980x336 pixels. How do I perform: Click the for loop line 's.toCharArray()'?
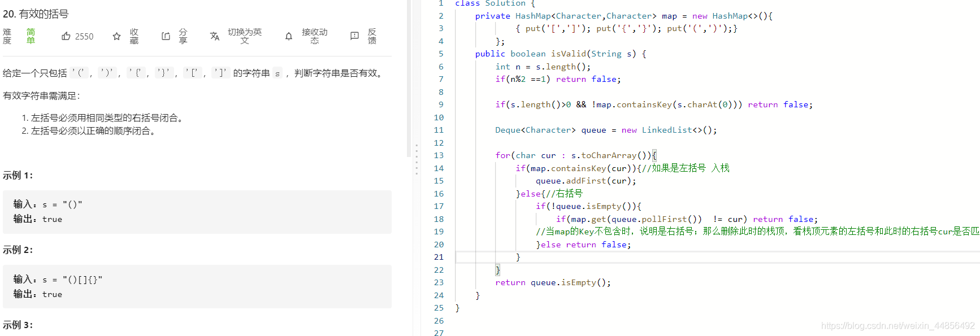point(576,155)
